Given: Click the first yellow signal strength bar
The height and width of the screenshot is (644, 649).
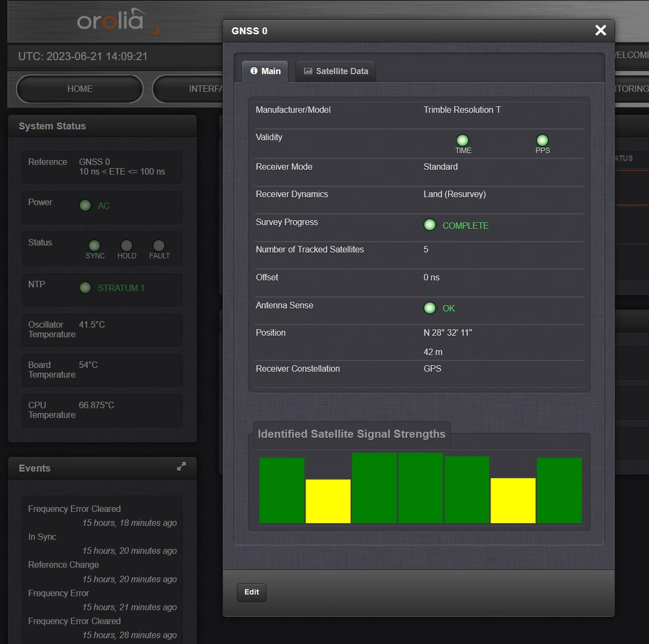Looking at the screenshot, I should 328,501.
